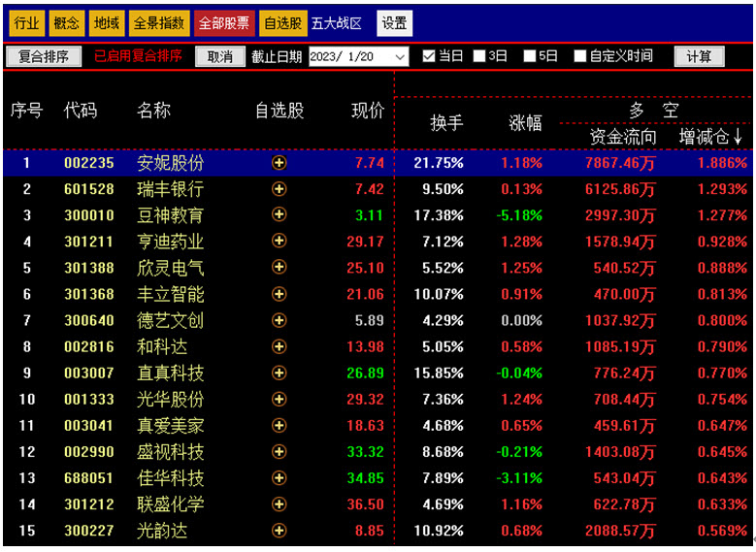Select stock code 300227

pyautogui.click(x=89, y=531)
